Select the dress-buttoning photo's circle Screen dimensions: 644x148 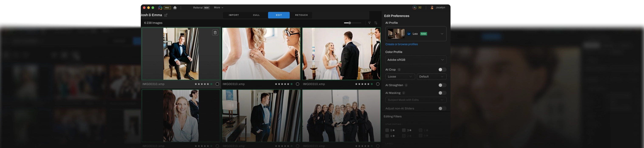(297, 84)
